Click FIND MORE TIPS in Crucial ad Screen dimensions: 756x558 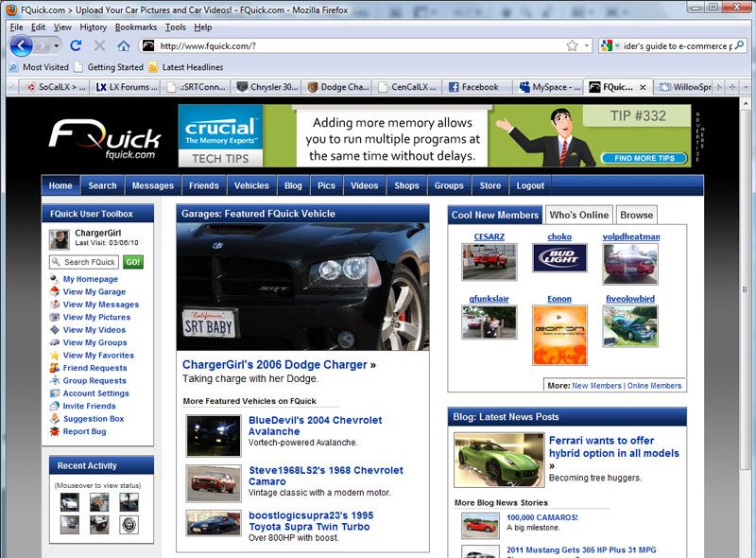644,158
